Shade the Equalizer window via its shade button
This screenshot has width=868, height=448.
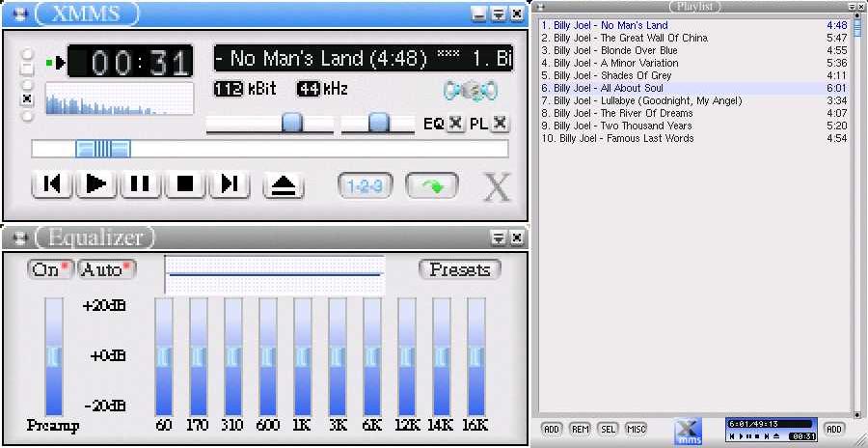click(499, 238)
